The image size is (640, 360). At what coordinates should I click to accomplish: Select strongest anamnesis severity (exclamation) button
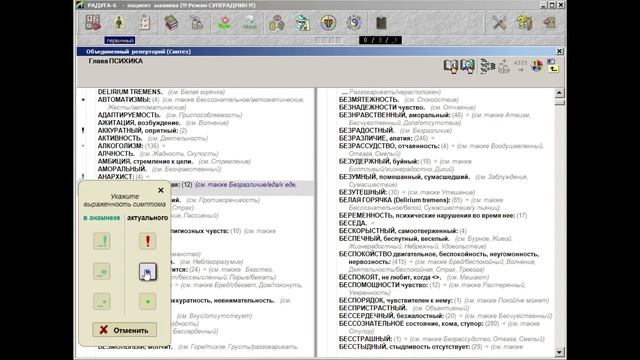pos(102,241)
